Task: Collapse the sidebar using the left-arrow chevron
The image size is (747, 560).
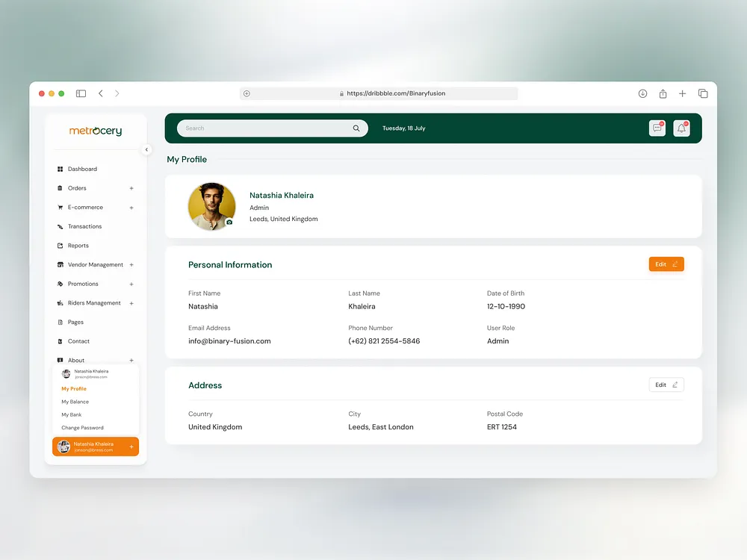Action: coord(146,149)
